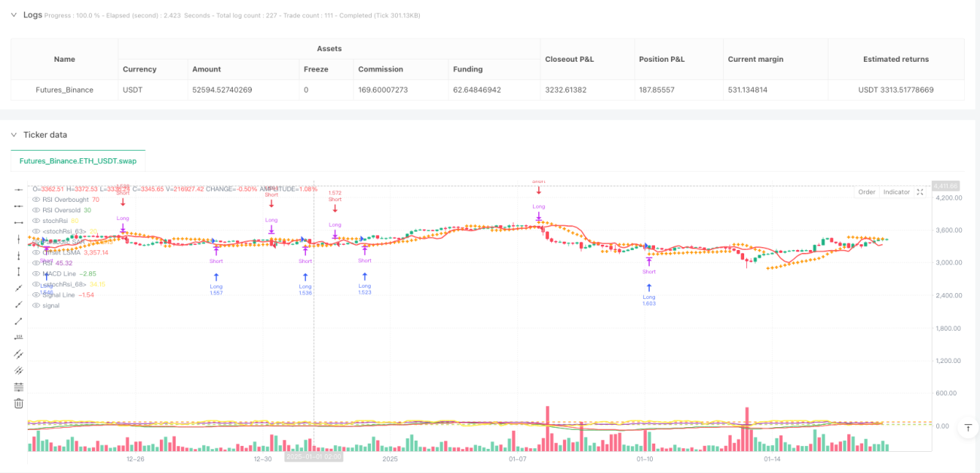Select the horizontal ray line drawing tool
Screen dimensions: 980x473
pos(19,206)
